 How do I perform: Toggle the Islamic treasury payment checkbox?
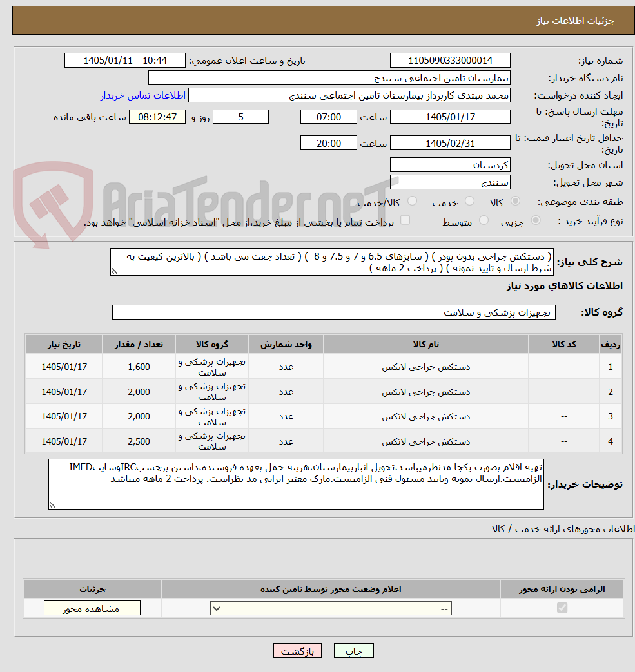(405, 220)
